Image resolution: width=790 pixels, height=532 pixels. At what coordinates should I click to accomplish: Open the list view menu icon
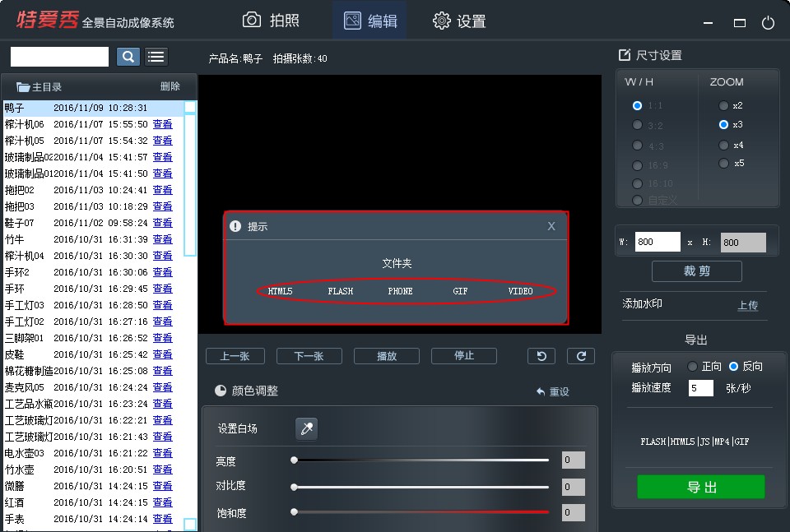coord(156,57)
